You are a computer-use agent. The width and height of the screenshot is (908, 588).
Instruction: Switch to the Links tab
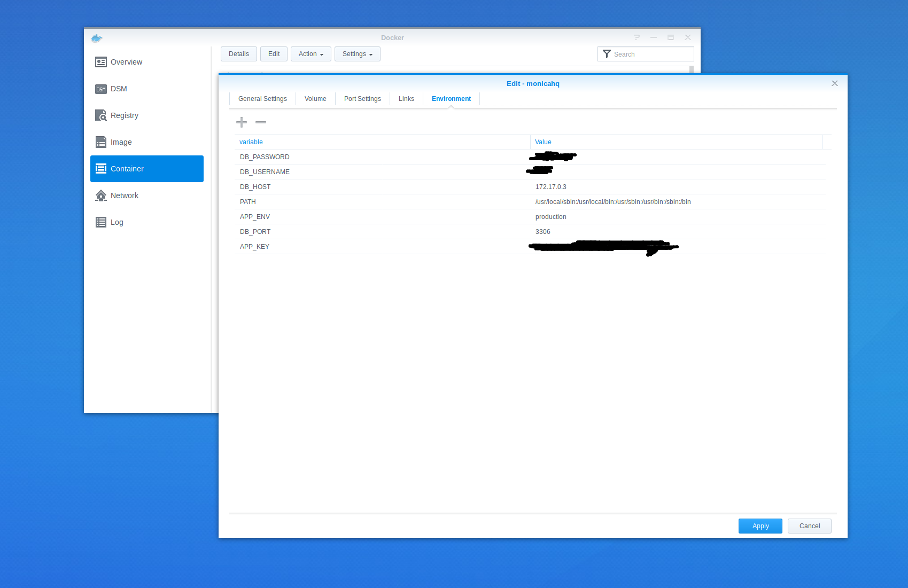click(x=406, y=99)
